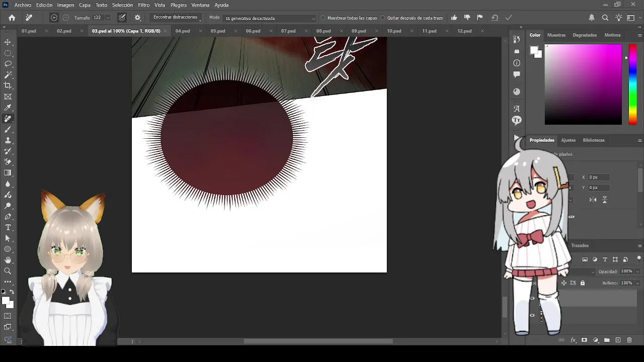Click the foreground color swatch in Color panel
This screenshot has width=644, height=362.
534,50
